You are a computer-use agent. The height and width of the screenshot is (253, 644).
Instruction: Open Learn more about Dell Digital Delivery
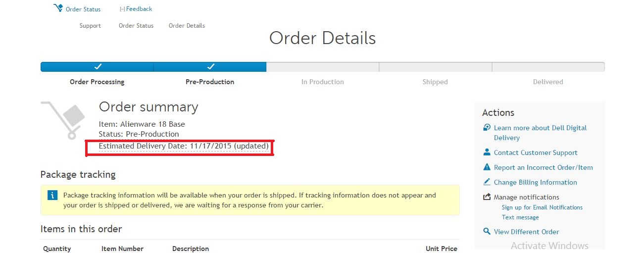(x=540, y=133)
